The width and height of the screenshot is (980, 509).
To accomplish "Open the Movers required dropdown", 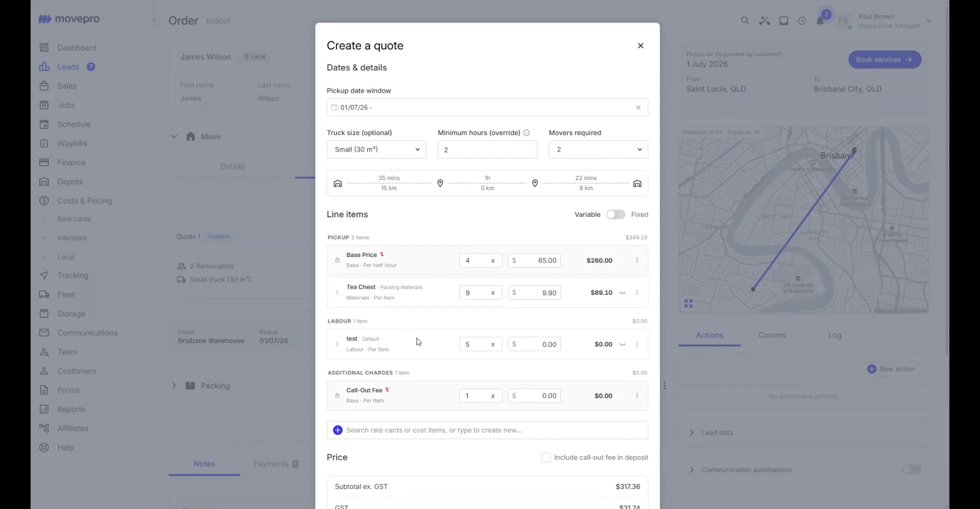I will 598,149.
